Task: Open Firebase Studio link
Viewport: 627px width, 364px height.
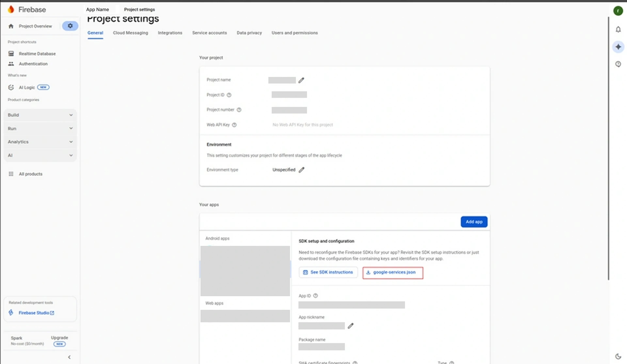Action: tap(36, 313)
